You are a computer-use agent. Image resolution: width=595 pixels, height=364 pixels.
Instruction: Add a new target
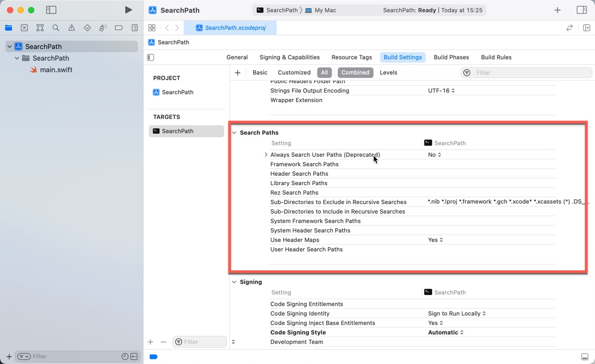point(150,342)
